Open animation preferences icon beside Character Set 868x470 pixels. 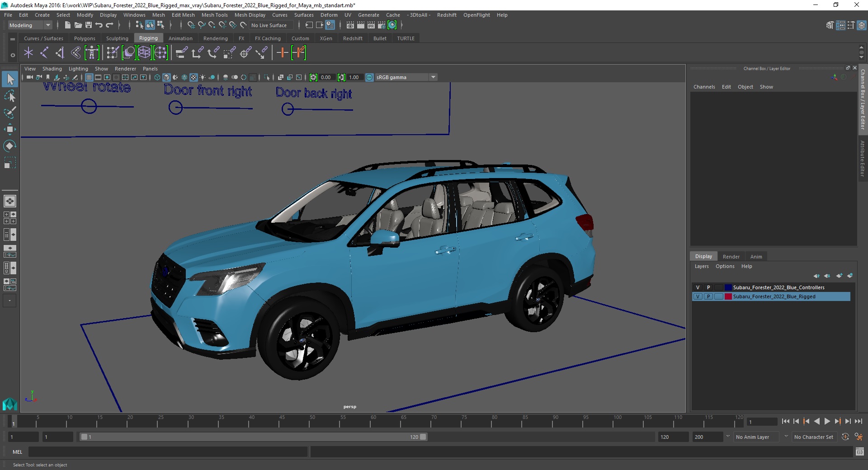[x=859, y=437]
